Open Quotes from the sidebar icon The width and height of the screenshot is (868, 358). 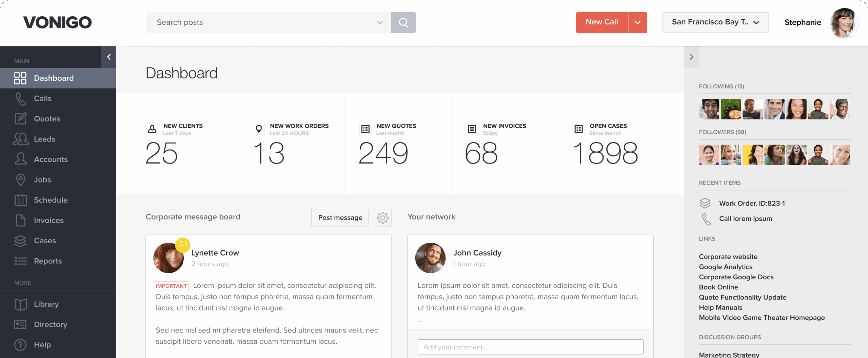pos(20,118)
